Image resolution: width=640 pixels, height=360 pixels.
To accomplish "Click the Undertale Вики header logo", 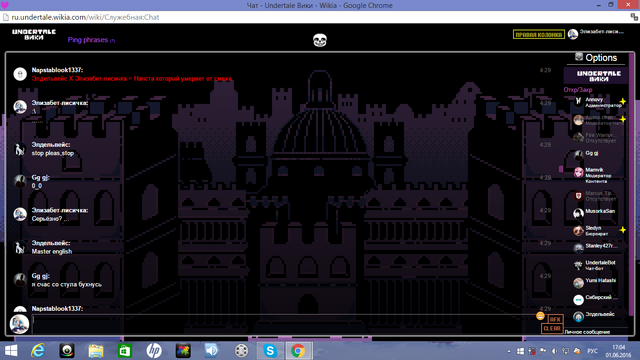I will tap(34, 35).
